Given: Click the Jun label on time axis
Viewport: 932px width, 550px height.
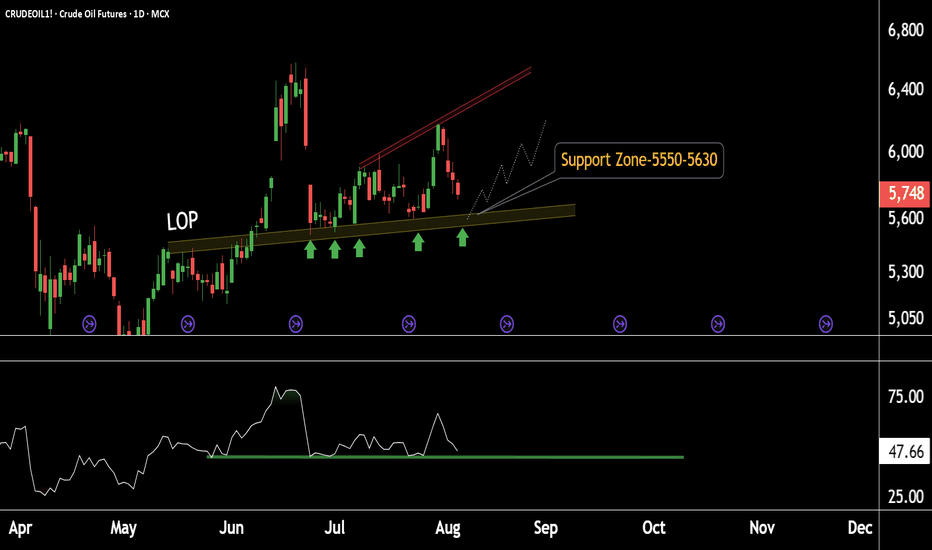Looking at the screenshot, I should [x=231, y=528].
